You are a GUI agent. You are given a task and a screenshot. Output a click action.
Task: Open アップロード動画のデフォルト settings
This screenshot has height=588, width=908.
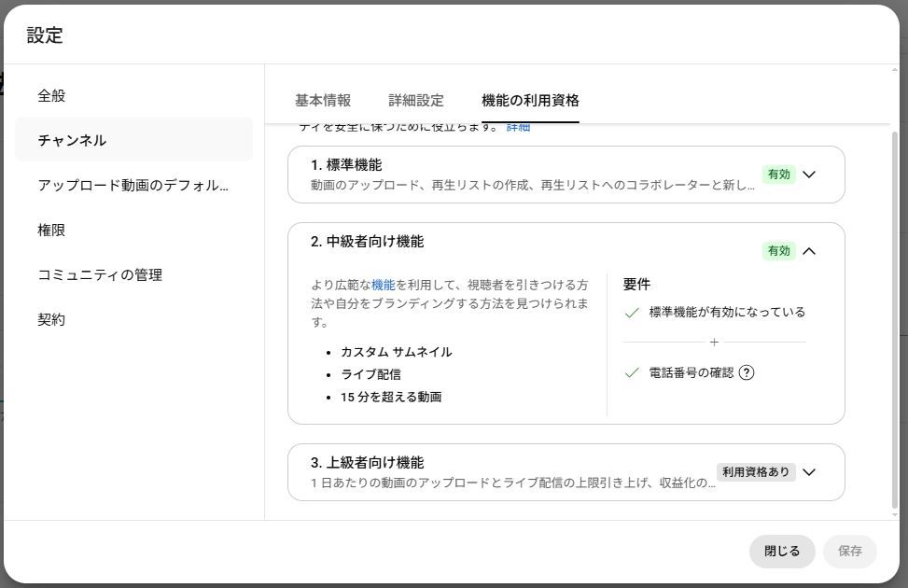(133, 185)
